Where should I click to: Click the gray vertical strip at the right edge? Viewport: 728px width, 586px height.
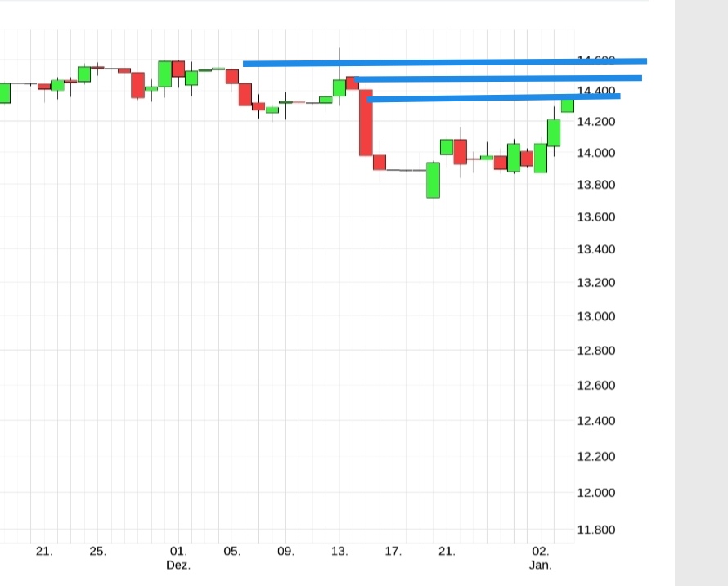point(699,293)
